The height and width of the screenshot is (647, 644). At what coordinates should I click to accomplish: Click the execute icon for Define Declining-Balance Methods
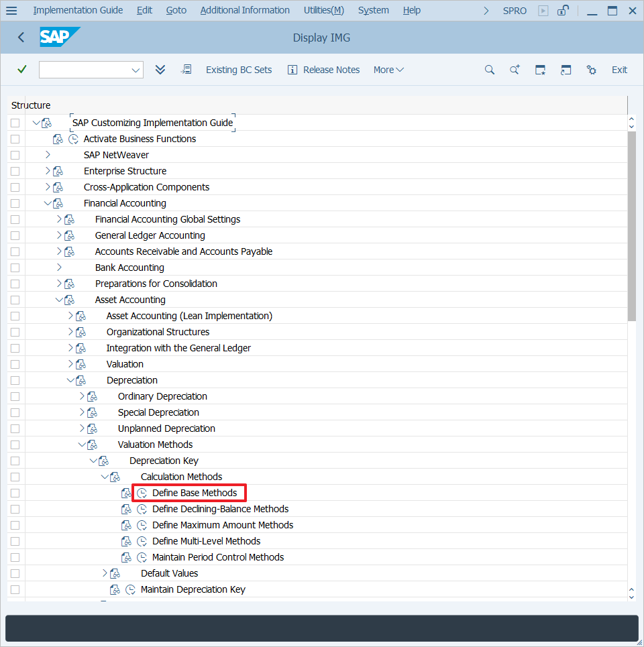pyautogui.click(x=142, y=509)
